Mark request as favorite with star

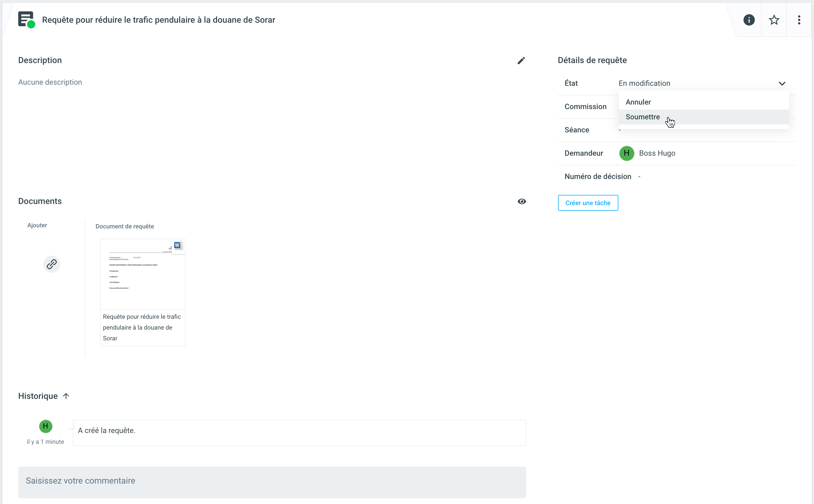pyautogui.click(x=774, y=20)
